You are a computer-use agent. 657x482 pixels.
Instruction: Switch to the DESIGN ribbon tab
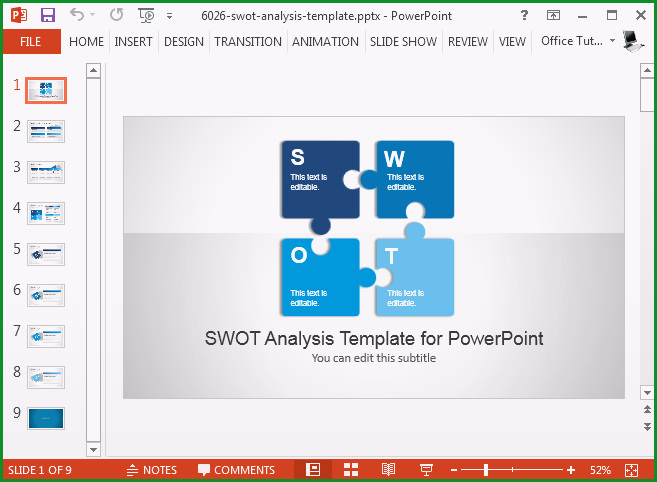point(184,41)
